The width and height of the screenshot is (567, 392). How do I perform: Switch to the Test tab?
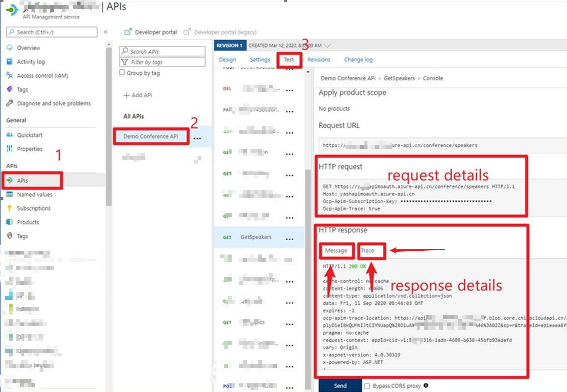pyautogui.click(x=289, y=60)
